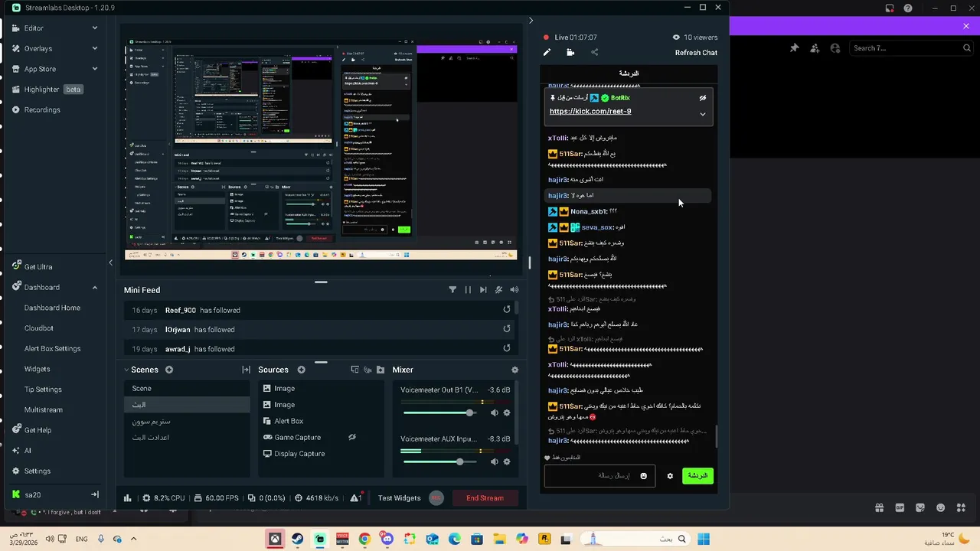
Task: Edit stream info with pencil icon
Action: 547,52
